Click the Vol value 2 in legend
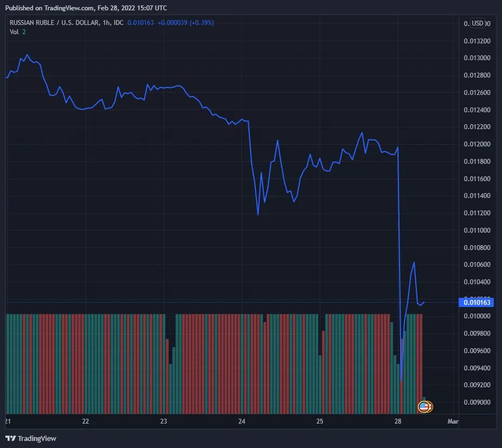This screenshot has height=448, width=502. coord(24,32)
